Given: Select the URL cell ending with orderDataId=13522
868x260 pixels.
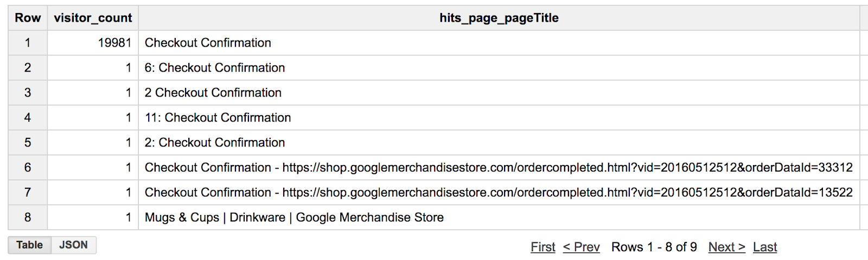Looking at the screenshot, I should pyautogui.click(x=499, y=193).
